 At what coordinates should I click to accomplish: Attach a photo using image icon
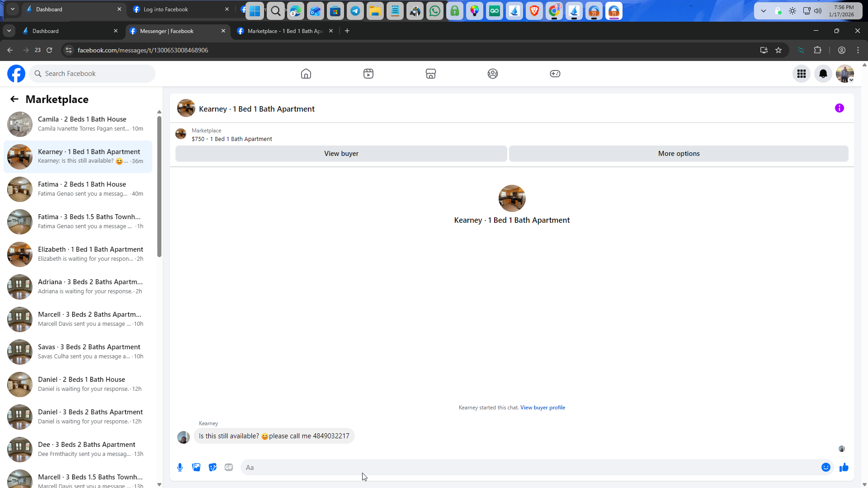[x=196, y=467]
